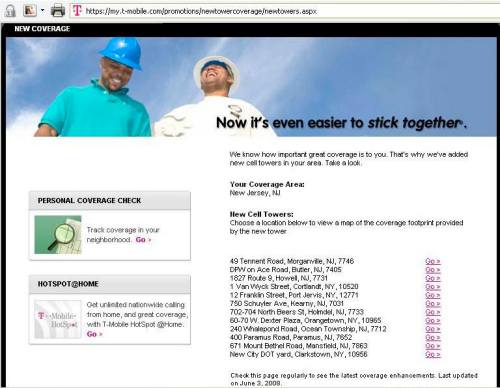
Task: Click address text 1 Van Wyck Street, Cortlandt
Action: (294, 286)
